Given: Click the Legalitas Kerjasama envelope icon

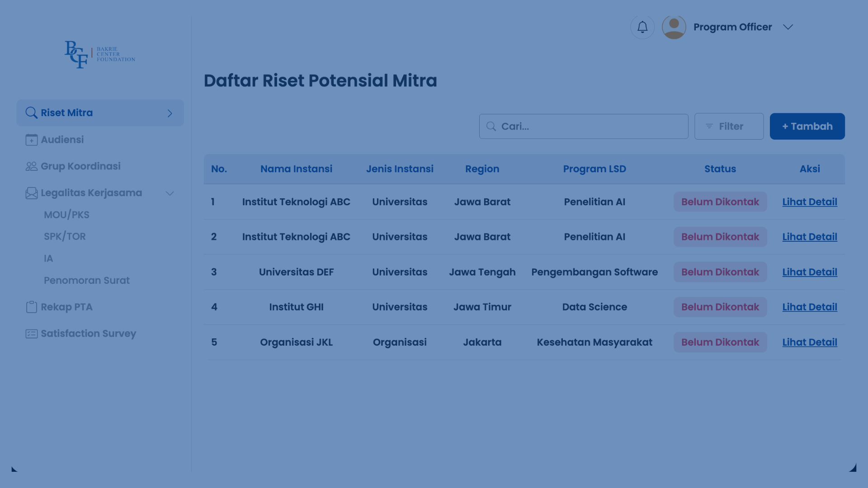Looking at the screenshot, I should 32,193.
